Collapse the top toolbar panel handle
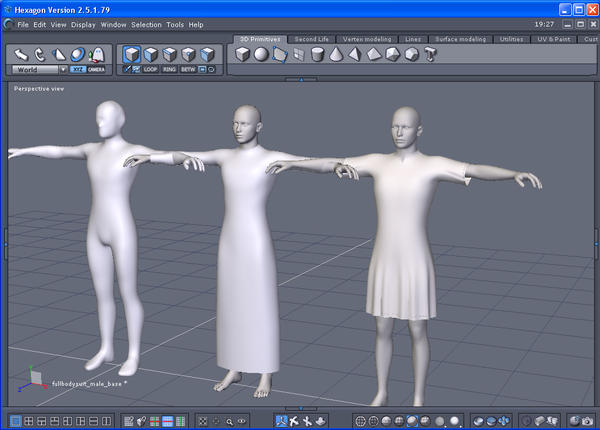600x430 pixels. pyautogui.click(x=300, y=79)
